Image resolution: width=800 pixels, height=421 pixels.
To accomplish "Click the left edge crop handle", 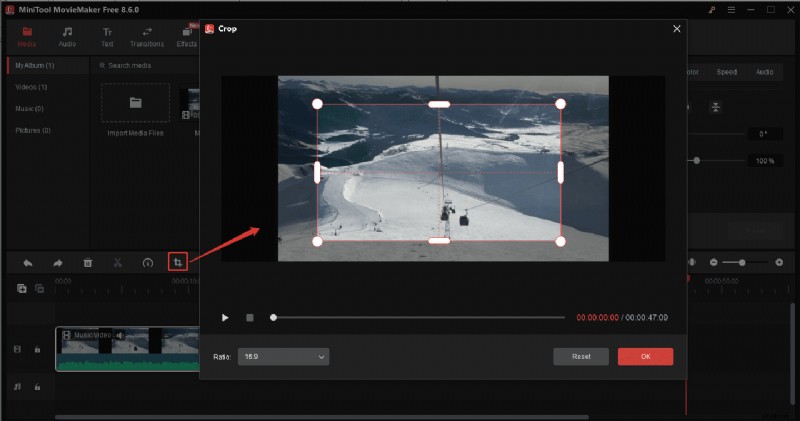I will (x=317, y=172).
